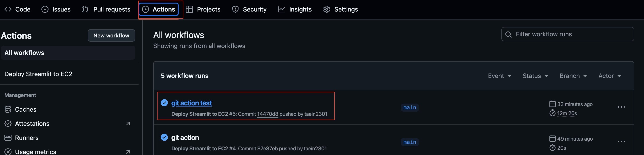Select Deploy Streamlit to EC2 workflow
The width and height of the screenshot is (644, 155).
click(x=38, y=74)
